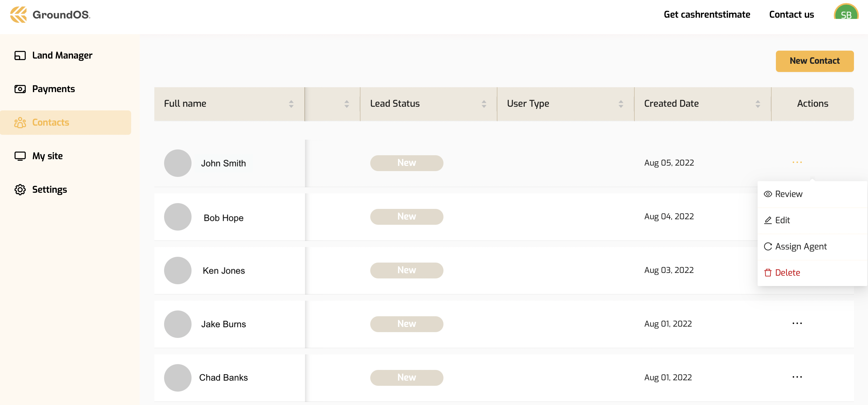Select Assign Agent in the menu
The width and height of the screenshot is (868, 405).
coord(801,247)
